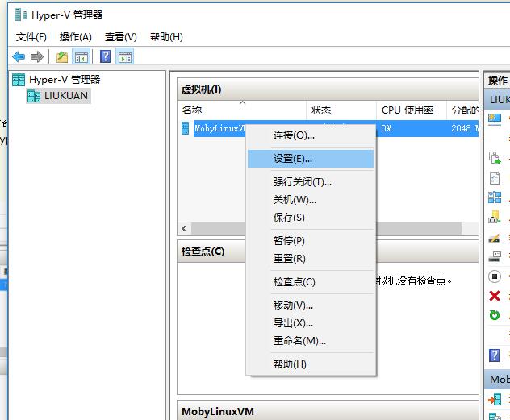Choose 关机(W)... in context menu

coord(311,199)
